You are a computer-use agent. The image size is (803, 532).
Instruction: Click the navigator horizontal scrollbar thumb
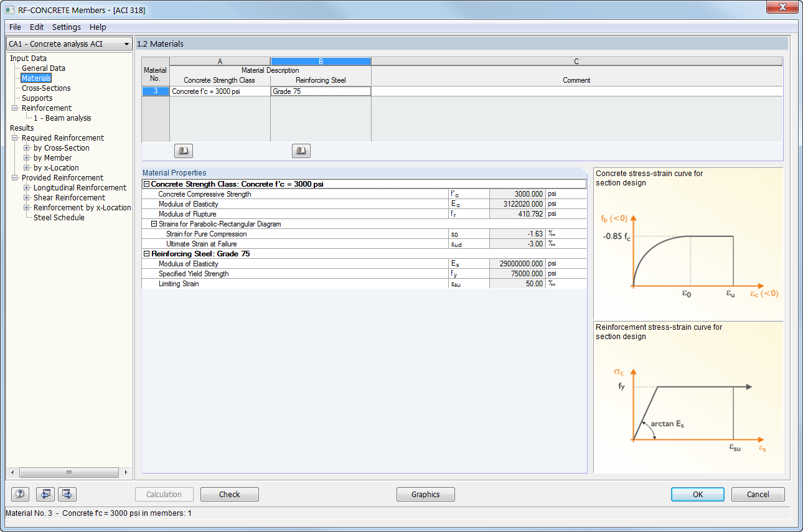click(x=69, y=472)
